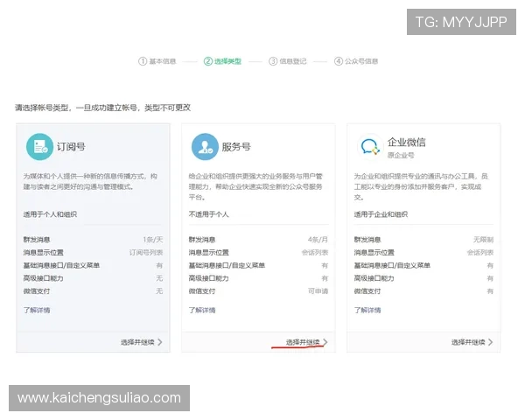
Task: Click 基础消息接口/自定义菜单 label in 服务号 card
Action: [x=227, y=265]
